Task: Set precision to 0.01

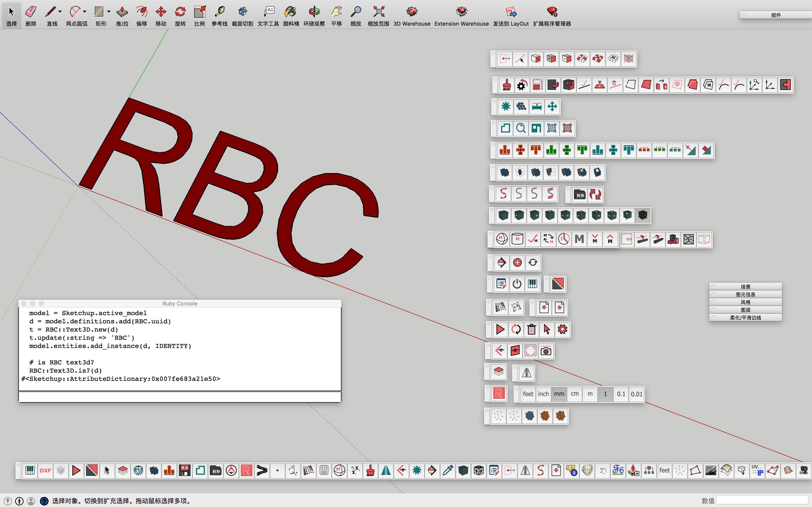Action: pos(636,394)
